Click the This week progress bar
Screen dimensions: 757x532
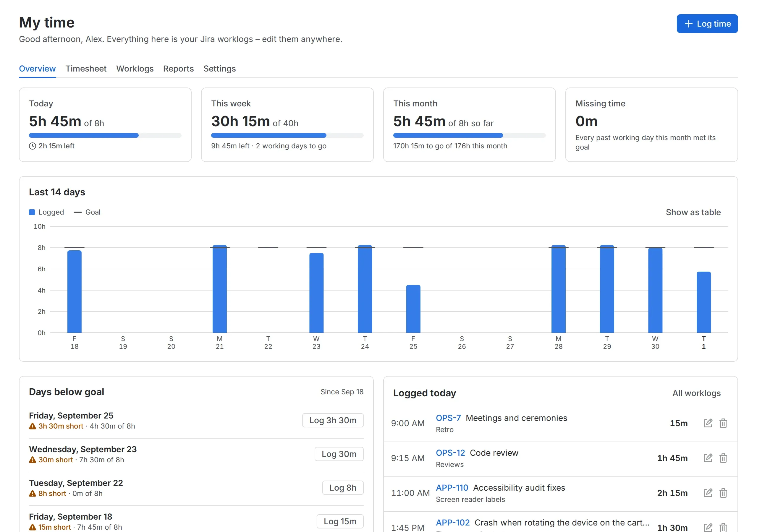pos(287,135)
